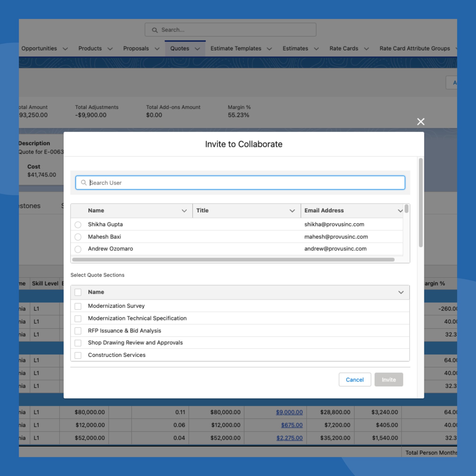The height and width of the screenshot is (476, 476).
Task: Expand the Quotes tab dropdown arrow
Action: [x=197, y=49]
